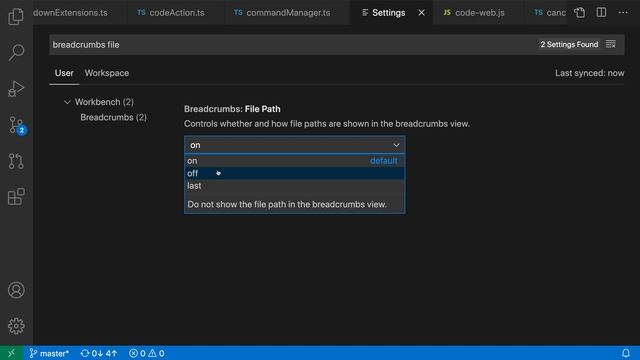Open the Explorer view in activity bar
The width and height of the screenshot is (640, 360).
click(x=16, y=16)
